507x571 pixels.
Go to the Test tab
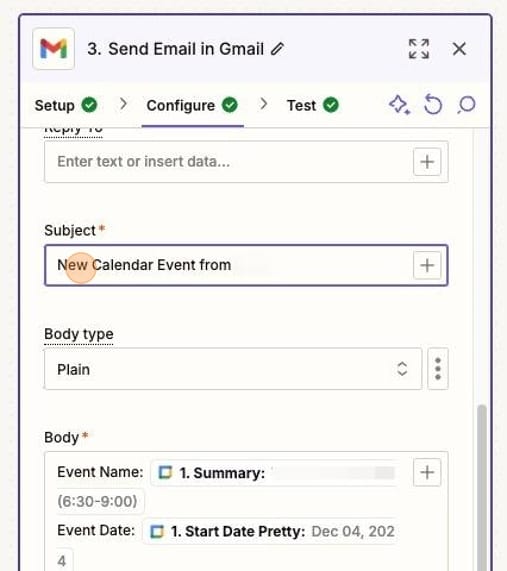(313, 106)
